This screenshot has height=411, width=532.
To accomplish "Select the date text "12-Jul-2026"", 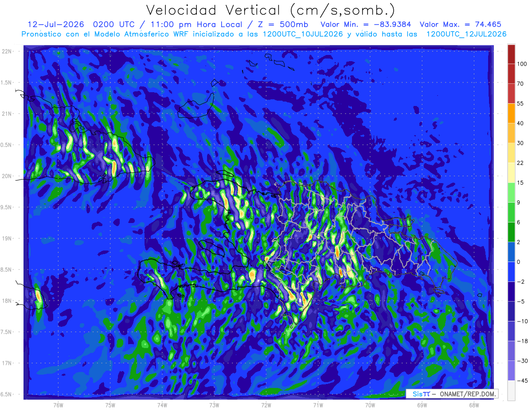I will point(55,24).
